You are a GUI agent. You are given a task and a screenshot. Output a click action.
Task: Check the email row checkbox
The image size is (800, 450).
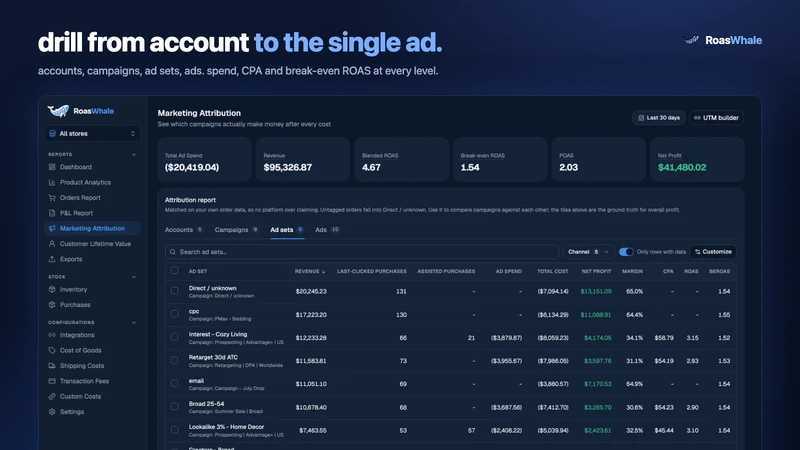point(174,383)
